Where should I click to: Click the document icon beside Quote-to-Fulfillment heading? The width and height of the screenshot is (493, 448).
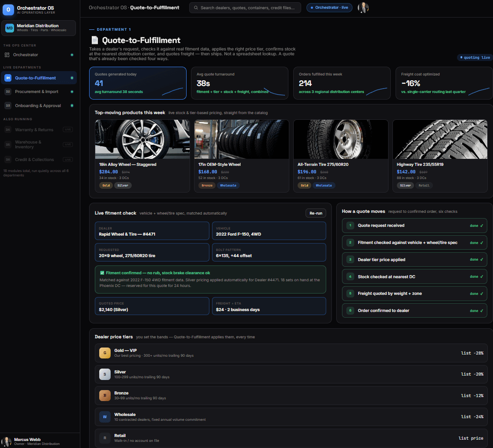pyautogui.click(x=95, y=40)
